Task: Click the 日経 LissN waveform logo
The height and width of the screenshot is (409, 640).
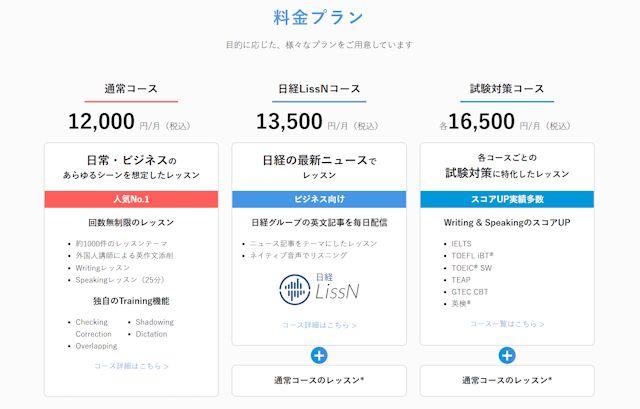Action: (x=319, y=289)
